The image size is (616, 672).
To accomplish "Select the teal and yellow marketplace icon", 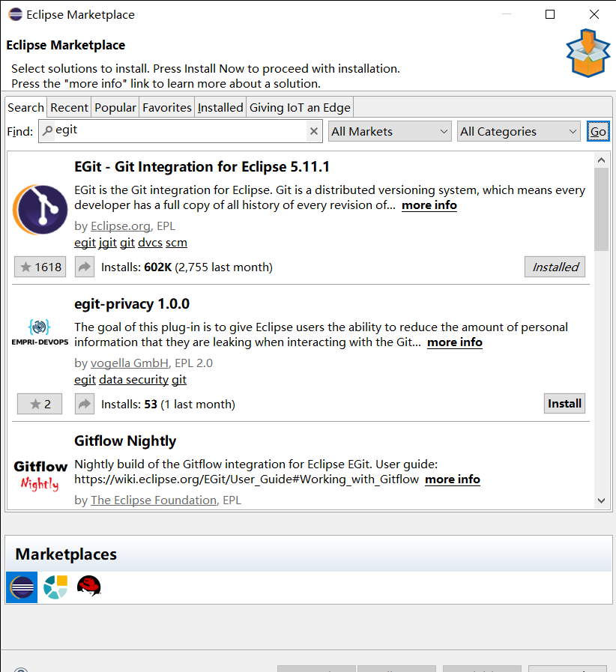I will tap(55, 587).
